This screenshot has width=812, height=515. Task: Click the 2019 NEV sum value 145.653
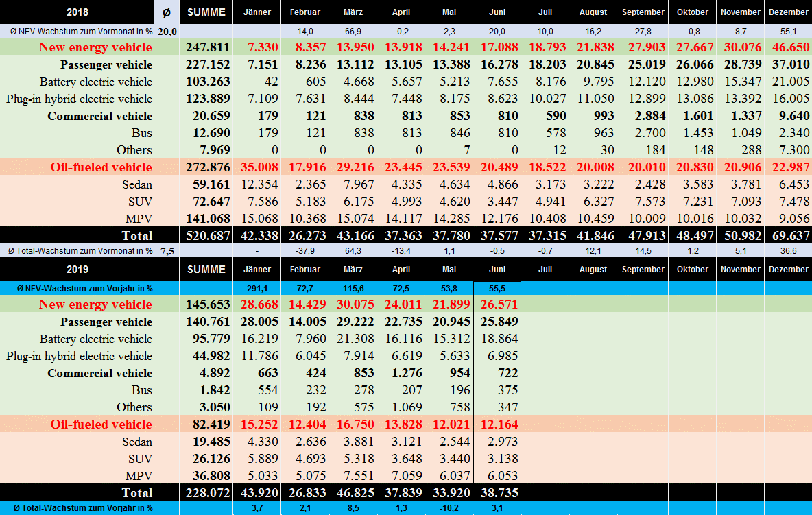pyautogui.click(x=208, y=304)
